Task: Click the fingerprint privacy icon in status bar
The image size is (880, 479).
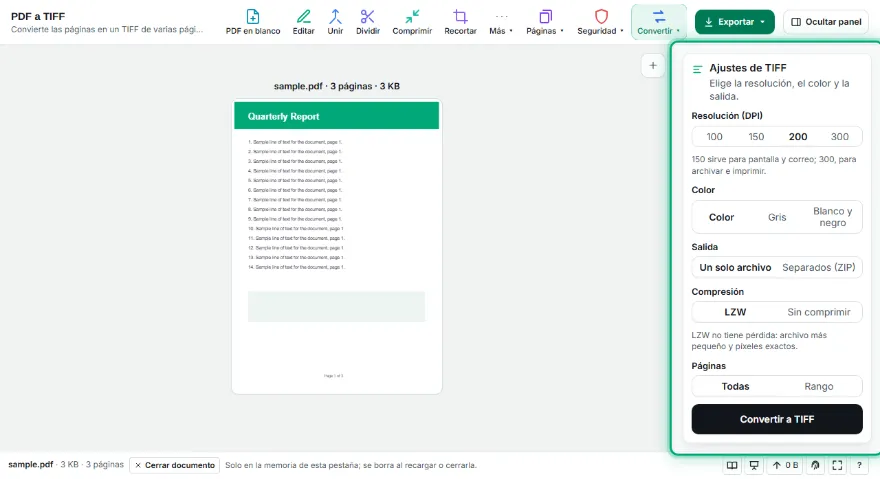Action: [x=815, y=465]
